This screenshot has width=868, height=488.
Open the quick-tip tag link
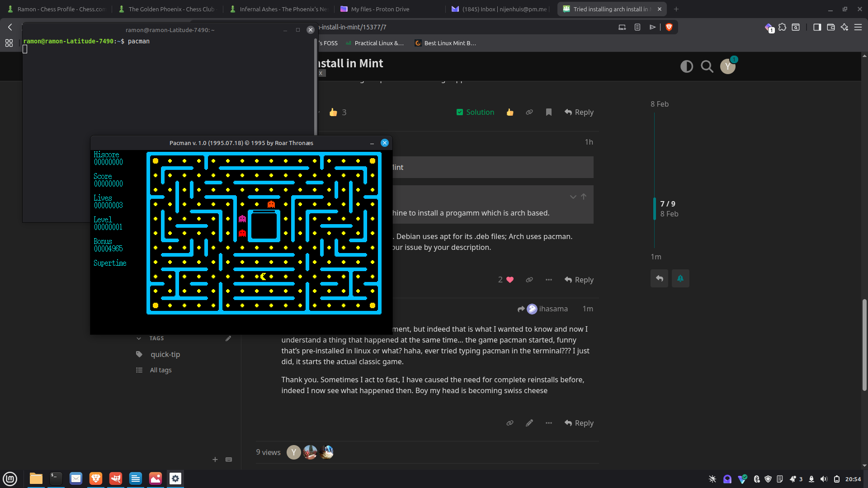pos(165,354)
